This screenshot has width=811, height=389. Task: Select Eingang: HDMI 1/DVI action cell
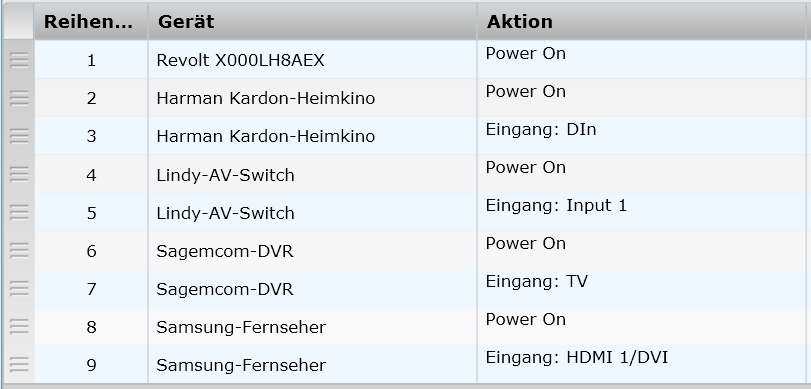[641, 365]
